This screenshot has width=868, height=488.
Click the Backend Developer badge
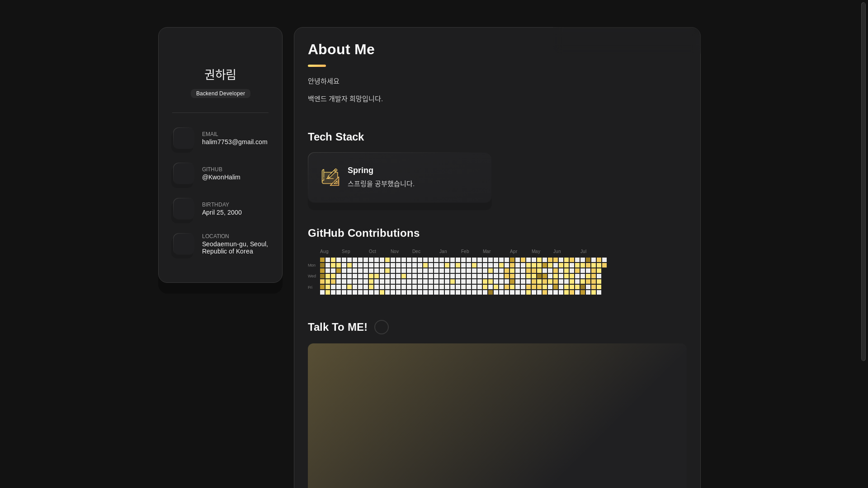click(221, 94)
